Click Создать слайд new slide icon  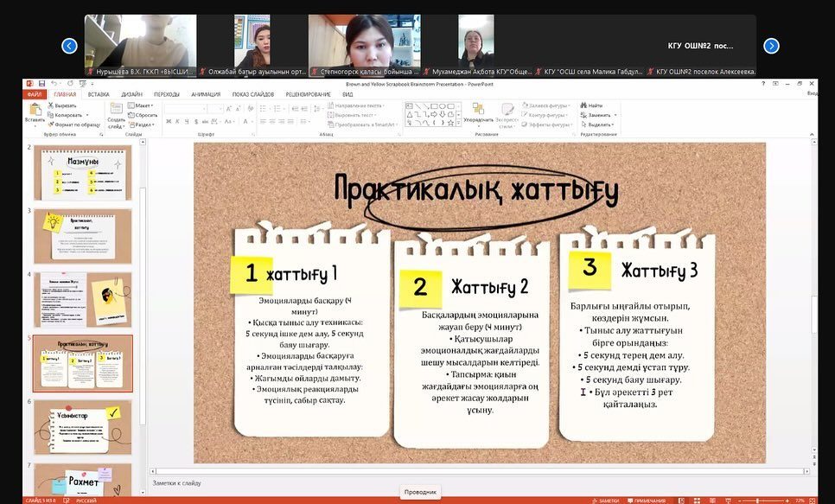pyautogui.click(x=116, y=111)
